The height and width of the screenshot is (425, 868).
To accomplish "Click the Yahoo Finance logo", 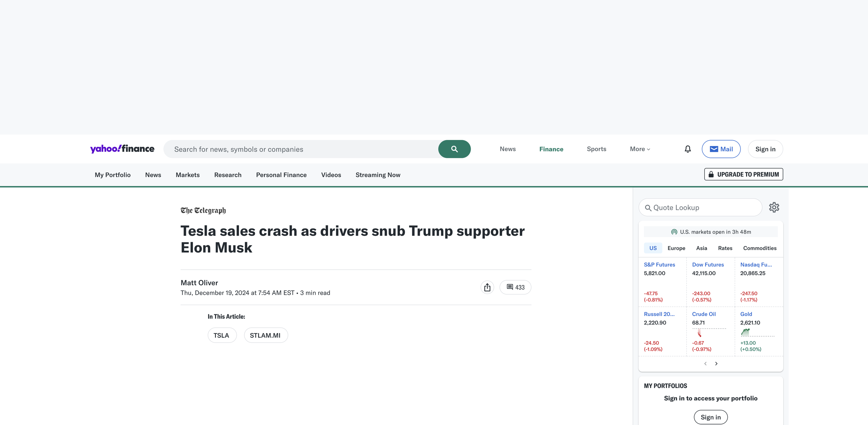I will pos(122,149).
